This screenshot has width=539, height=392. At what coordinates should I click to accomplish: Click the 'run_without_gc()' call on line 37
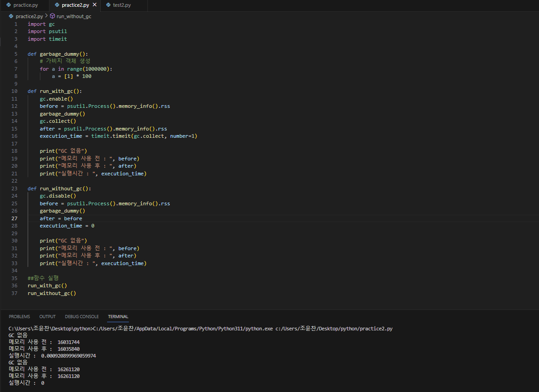tap(52, 293)
